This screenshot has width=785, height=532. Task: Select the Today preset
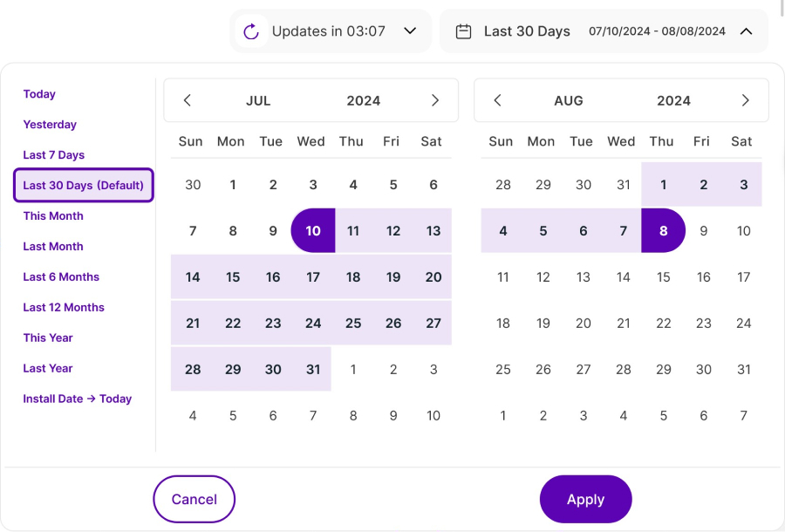pyautogui.click(x=39, y=94)
